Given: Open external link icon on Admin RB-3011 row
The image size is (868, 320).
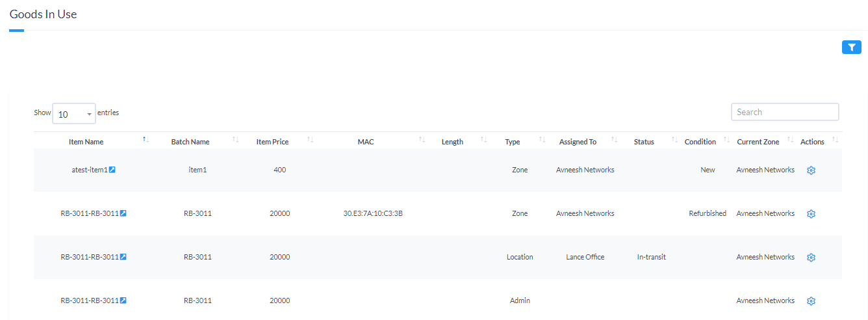Looking at the screenshot, I should click(123, 300).
